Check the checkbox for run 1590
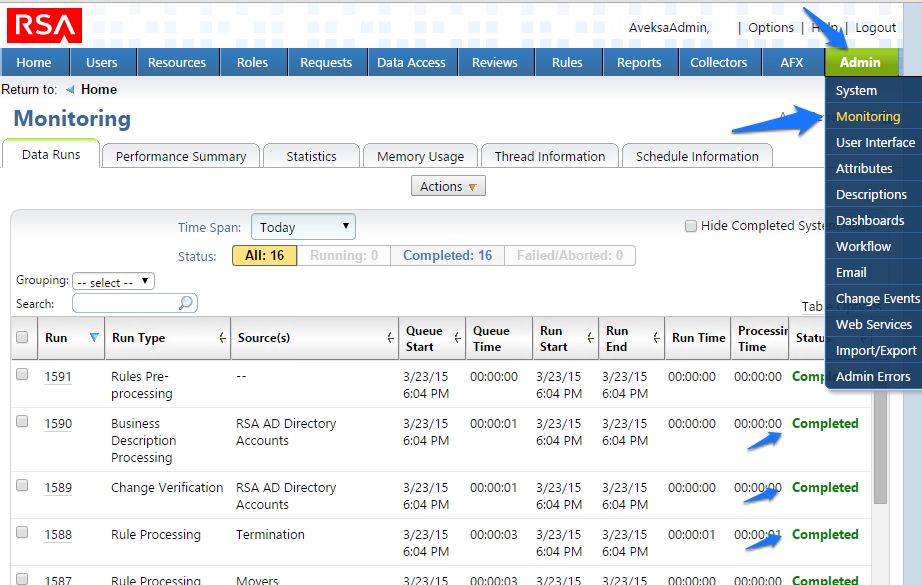Viewport: 922px width, 585px height. (x=23, y=423)
